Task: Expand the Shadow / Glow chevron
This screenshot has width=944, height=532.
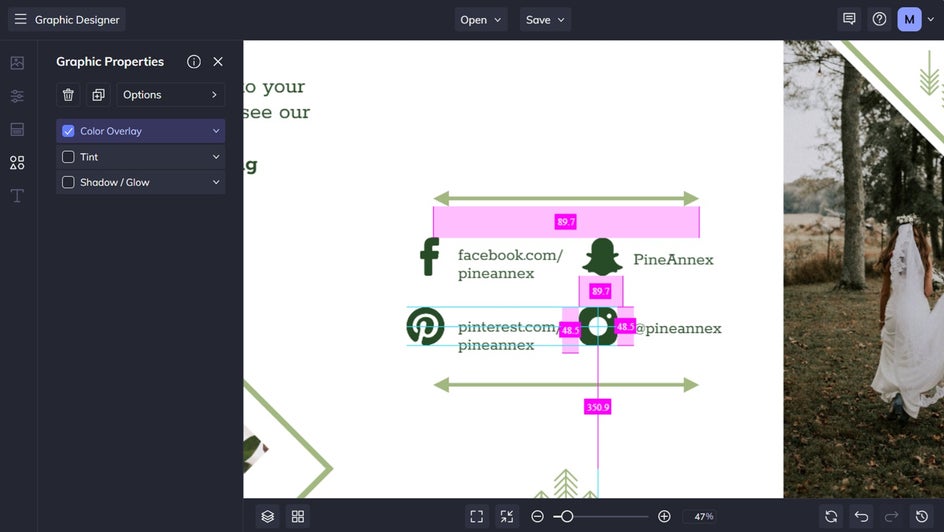Action: pos(216,182)
